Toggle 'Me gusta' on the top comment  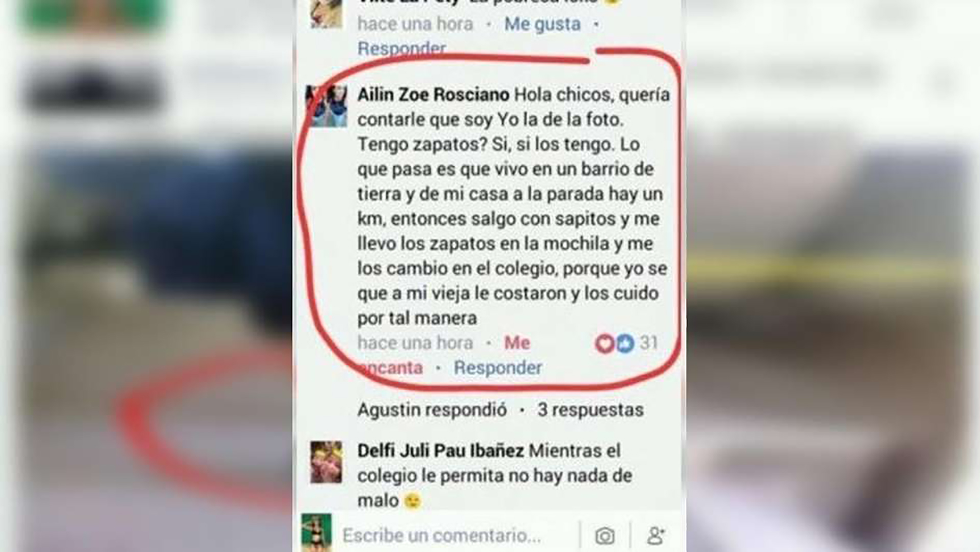(543, 24)
